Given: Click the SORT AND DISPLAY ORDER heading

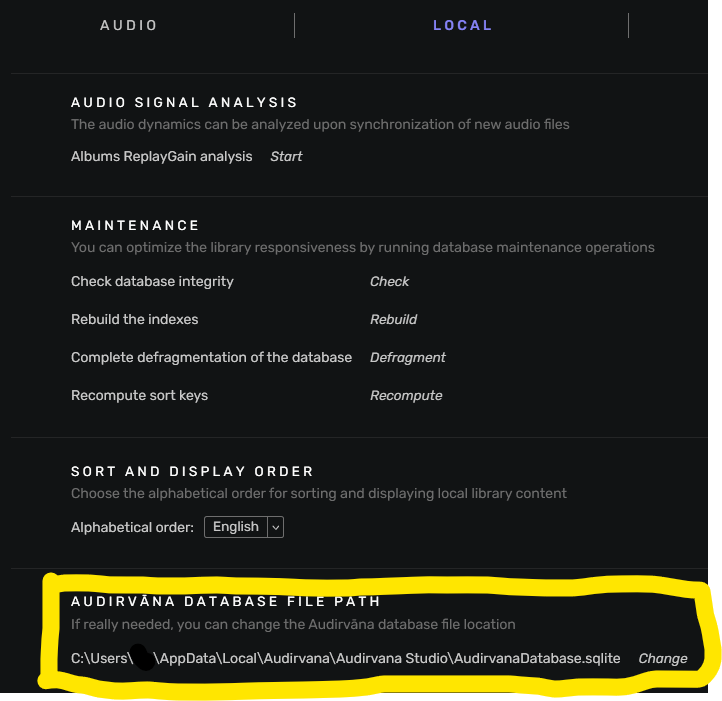Looking at the screenshot, I should (192, 471).
